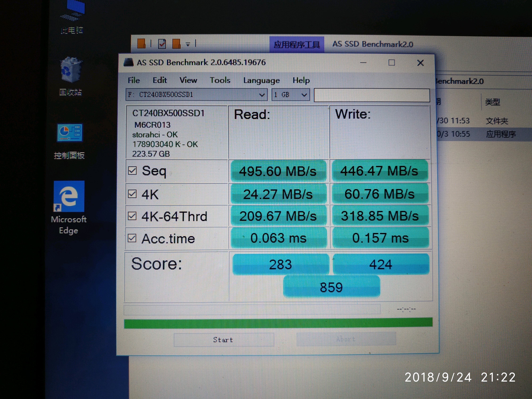
Task: Click the folder icon in Explorer quick access toolbar
Action: point(141,43)
